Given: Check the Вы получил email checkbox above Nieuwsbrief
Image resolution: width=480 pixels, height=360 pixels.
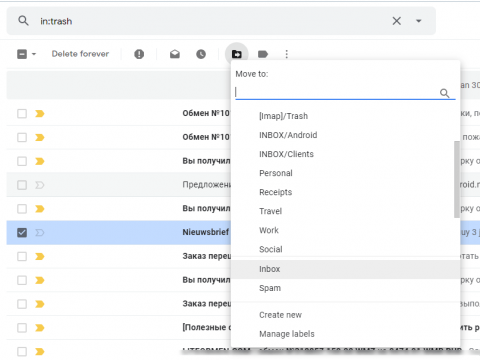Looking at the screenshot, I should click(22, 209).
